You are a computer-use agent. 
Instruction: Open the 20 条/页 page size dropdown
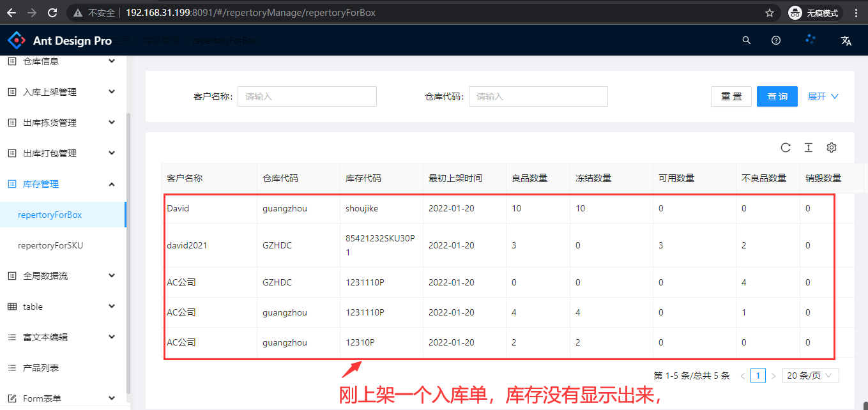coord(811,376)
